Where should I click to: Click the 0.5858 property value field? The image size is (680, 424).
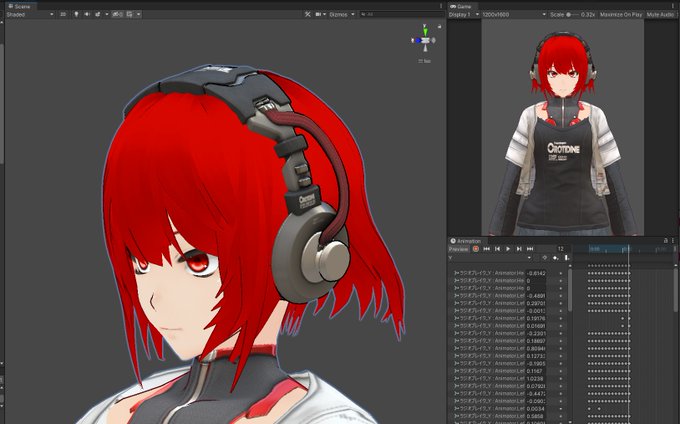536,416
